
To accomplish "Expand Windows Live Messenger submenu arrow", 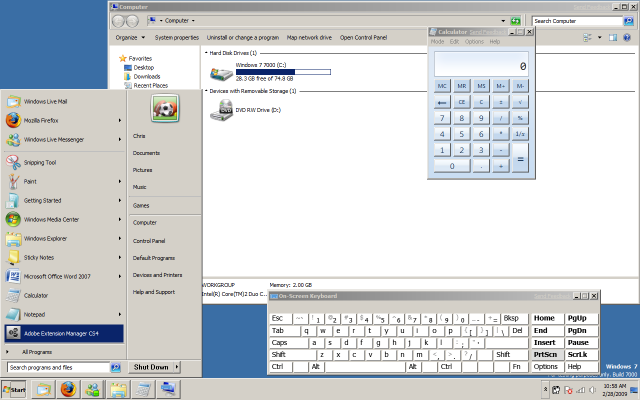I will [x=120, y=139].
